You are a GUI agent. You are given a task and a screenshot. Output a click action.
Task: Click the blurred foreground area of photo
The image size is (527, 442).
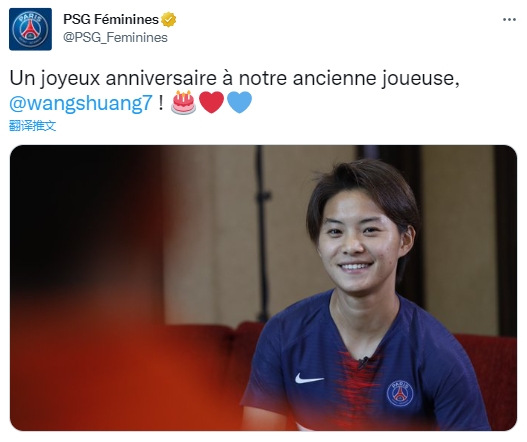87,289
